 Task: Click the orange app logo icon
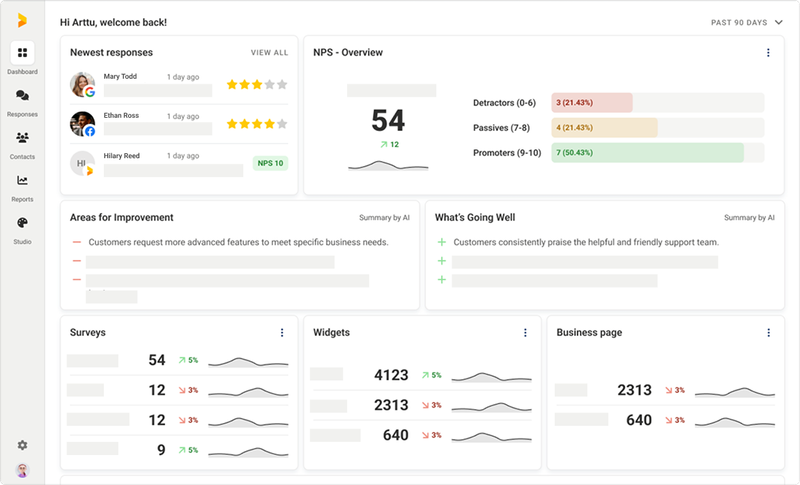pyautogui.click(x=22, y=20)
